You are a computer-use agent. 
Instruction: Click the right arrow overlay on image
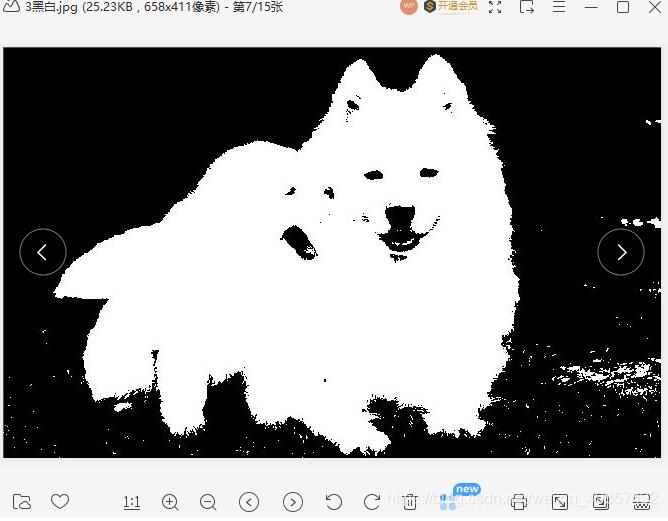[621, 252]
